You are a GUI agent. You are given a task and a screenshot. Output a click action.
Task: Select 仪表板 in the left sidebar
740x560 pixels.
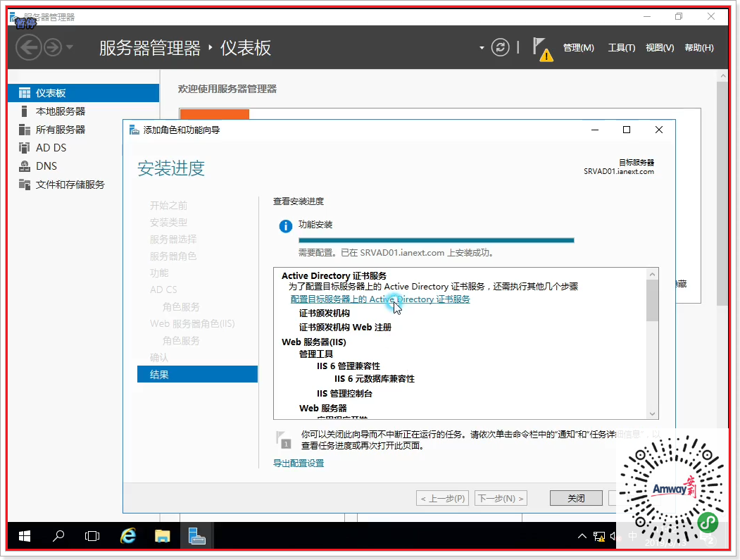pos(84,93)
